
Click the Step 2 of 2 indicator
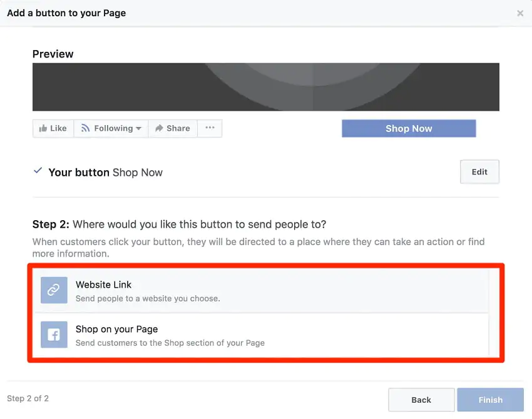[x=28, y=398]
